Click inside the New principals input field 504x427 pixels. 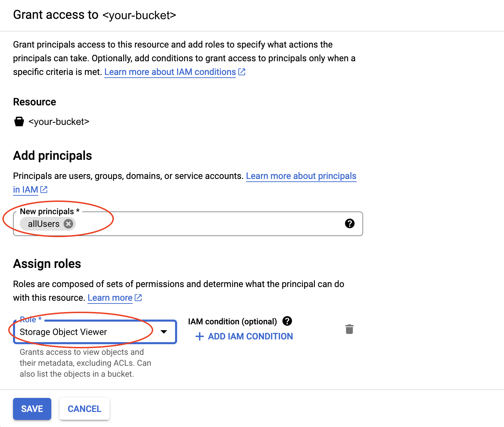205,224
